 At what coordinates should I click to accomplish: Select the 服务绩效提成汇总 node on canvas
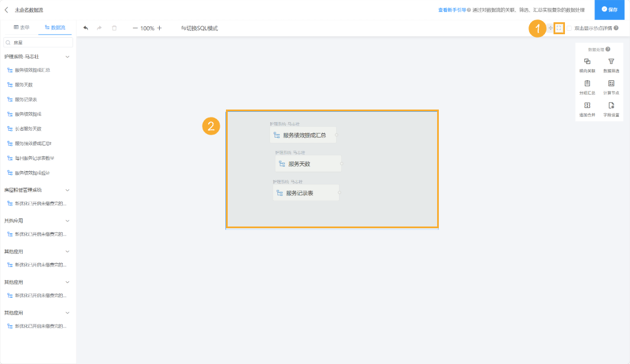pos(303,135)
